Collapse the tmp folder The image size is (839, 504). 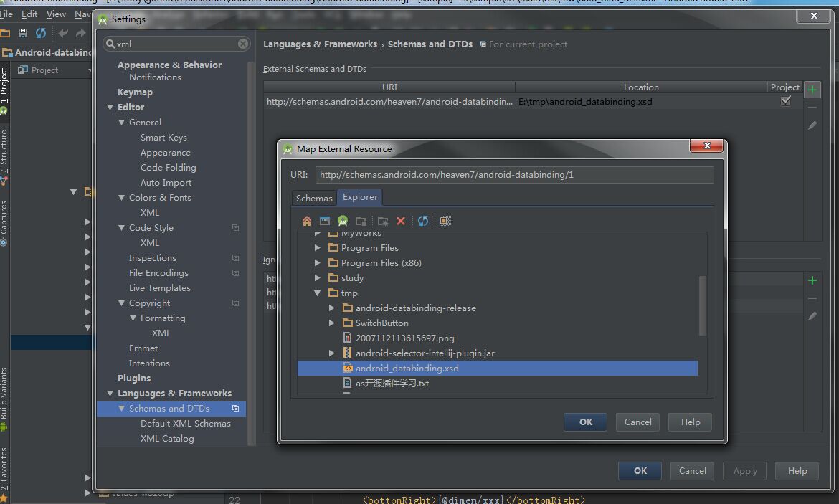(317, 293)
